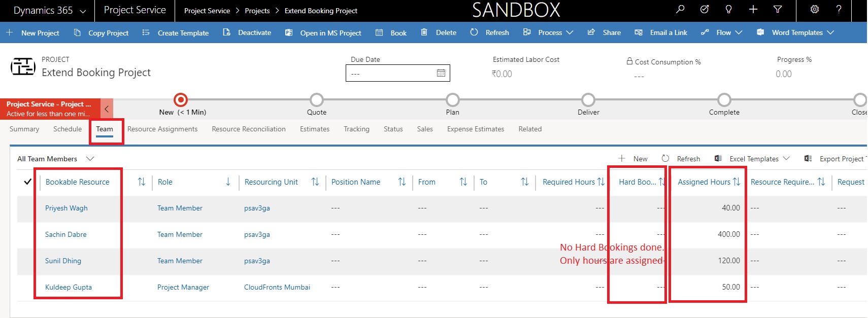Open CloudFronts Mumbai resourcing unit link

[x=277, y=287]
